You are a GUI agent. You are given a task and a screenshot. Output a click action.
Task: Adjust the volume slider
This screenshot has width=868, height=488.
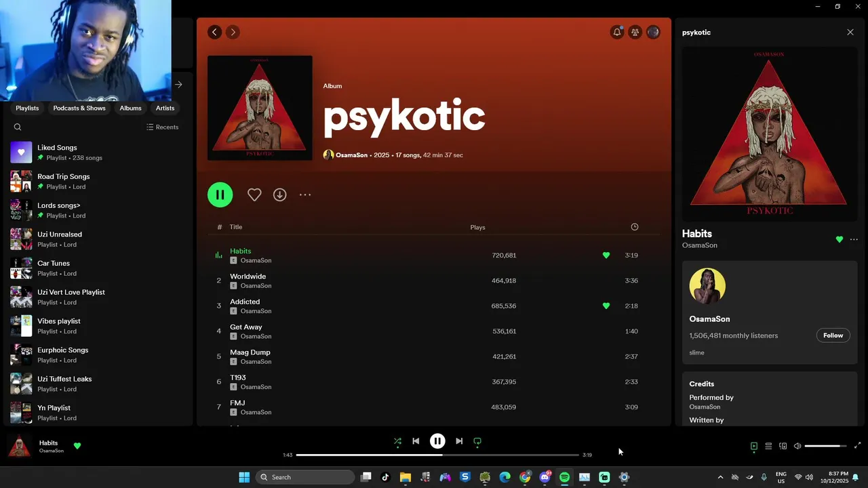tap(825, 446)
